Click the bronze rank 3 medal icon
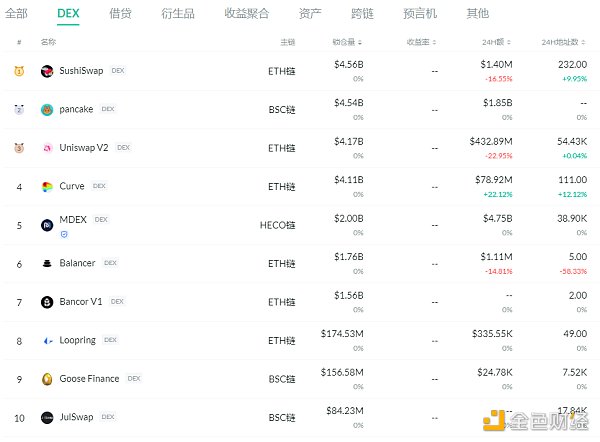Screen dimensions: 600x442 pyautogui.click(x=19, y=148)
